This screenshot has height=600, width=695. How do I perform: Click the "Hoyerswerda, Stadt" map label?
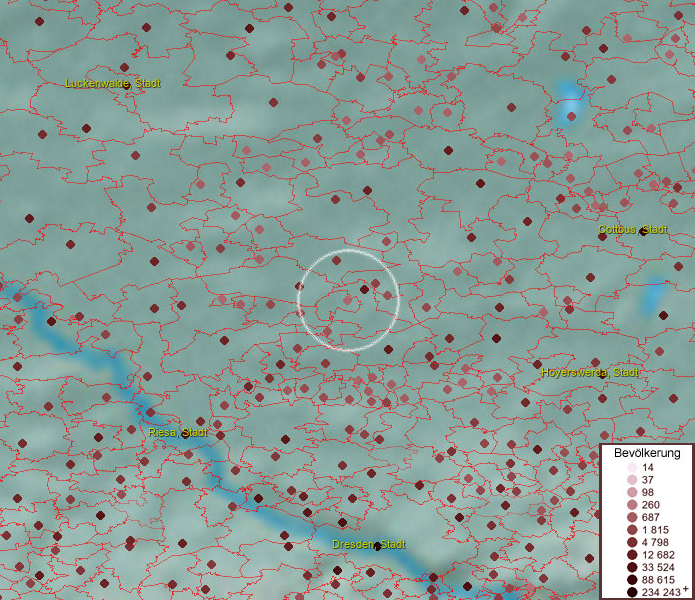pyautogui.click(x=590, y=373)
